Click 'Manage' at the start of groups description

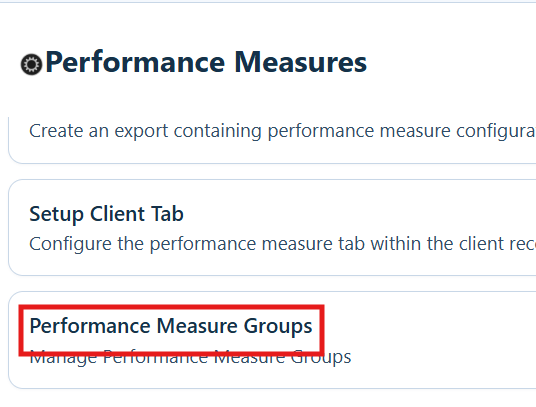tap(63, 358)
